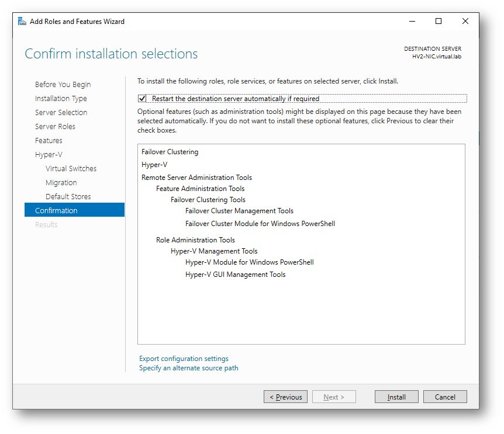Maximize the wizard window
This screenshot has height=434, width=504.
439,21
